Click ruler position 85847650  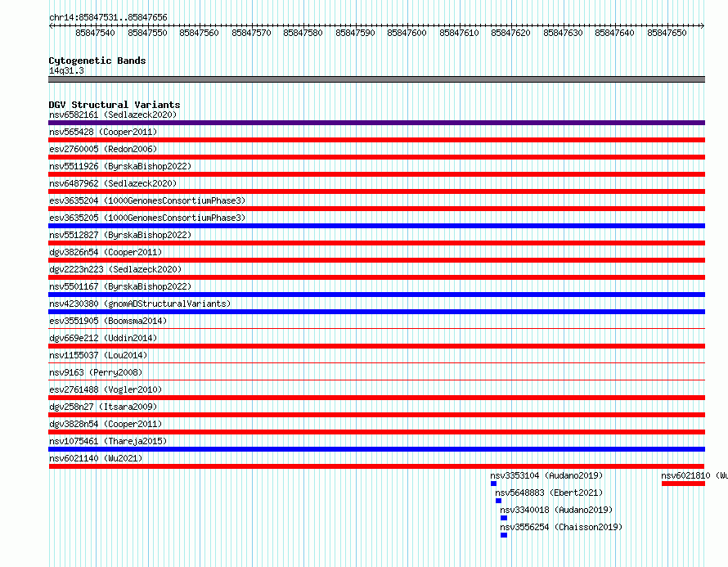coord(667,33)
